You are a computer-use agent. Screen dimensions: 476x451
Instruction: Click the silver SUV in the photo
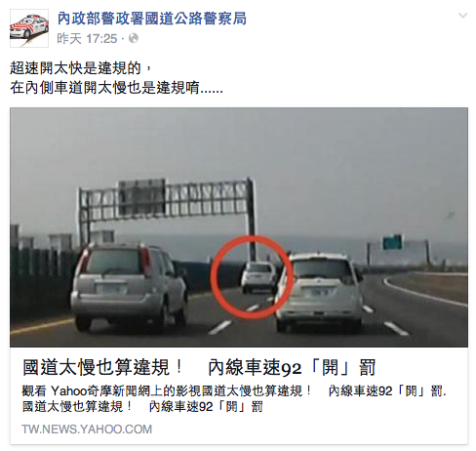[130, 286]
